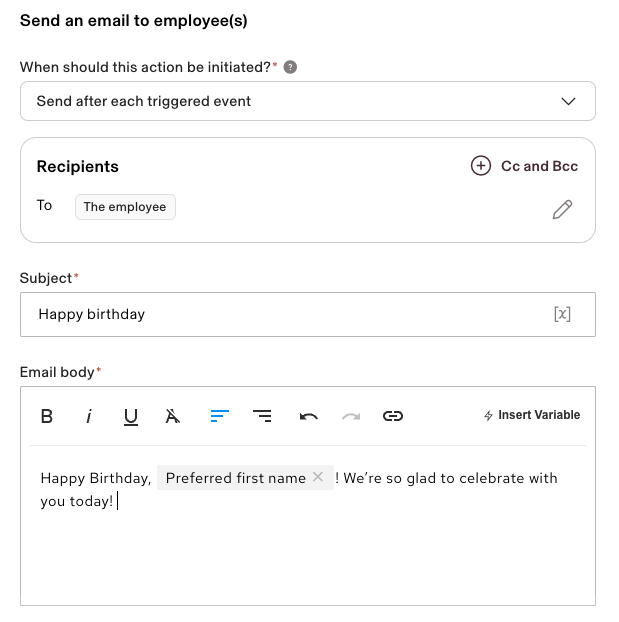Edit recipients with the pencil icon
619x622 pixels.
click(562, 209)
